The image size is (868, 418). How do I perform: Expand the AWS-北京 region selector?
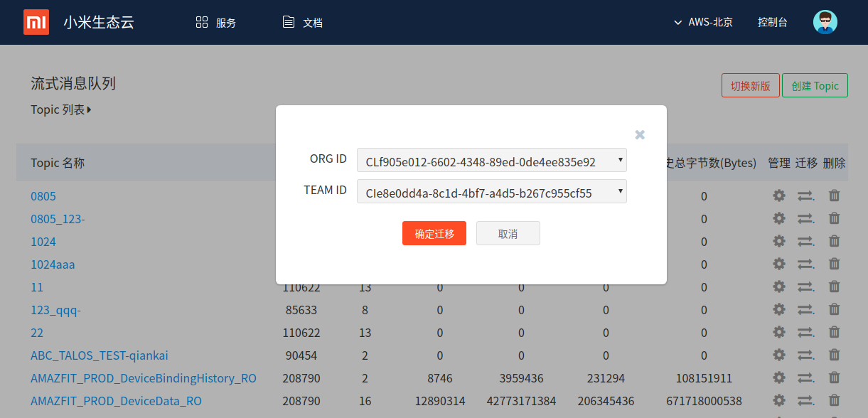(x=702, y=22)
